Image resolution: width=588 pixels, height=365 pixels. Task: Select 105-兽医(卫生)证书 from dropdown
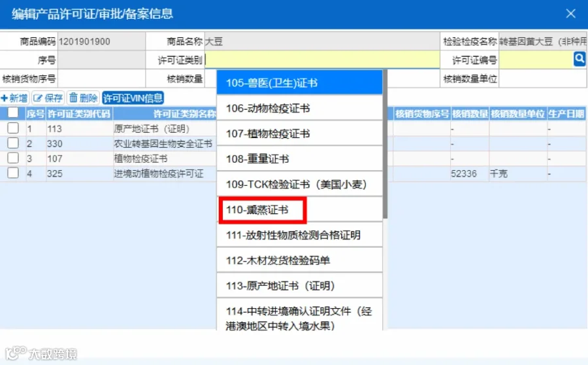coord(300,82)
